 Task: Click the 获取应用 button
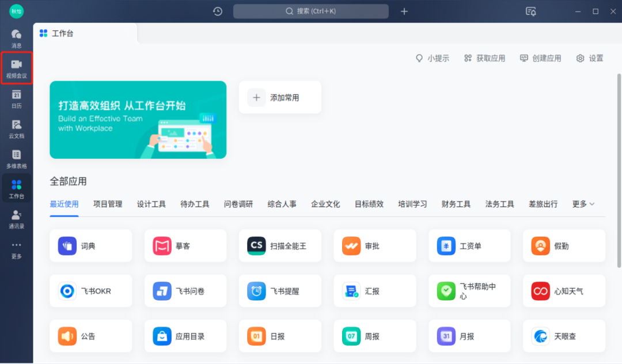(484, 58)
